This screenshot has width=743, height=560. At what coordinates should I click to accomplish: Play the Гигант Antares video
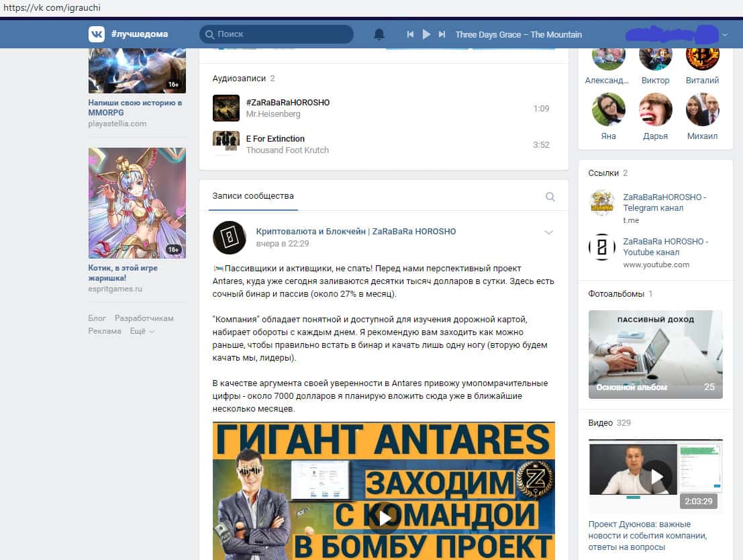click(384, 518)
